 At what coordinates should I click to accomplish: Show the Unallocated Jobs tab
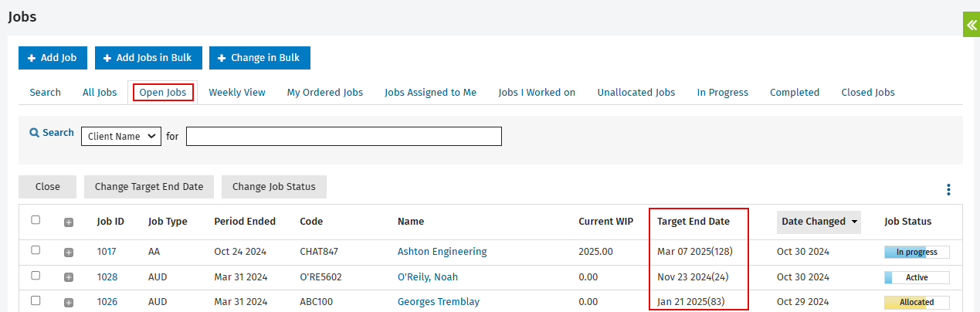pos(636,93)
